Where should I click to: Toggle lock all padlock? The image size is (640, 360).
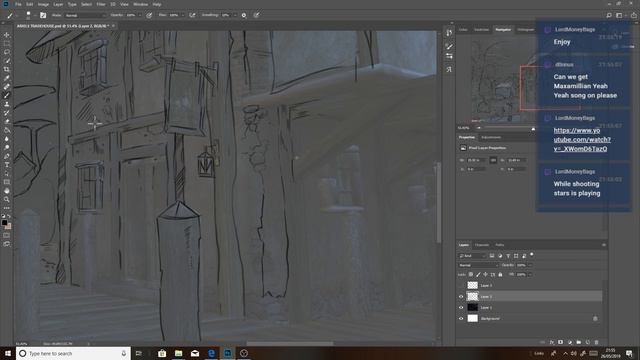click(500, 274)
